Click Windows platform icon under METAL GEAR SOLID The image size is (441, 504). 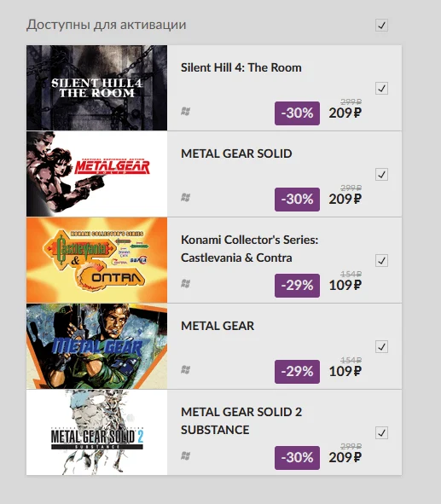pos(185,197)
